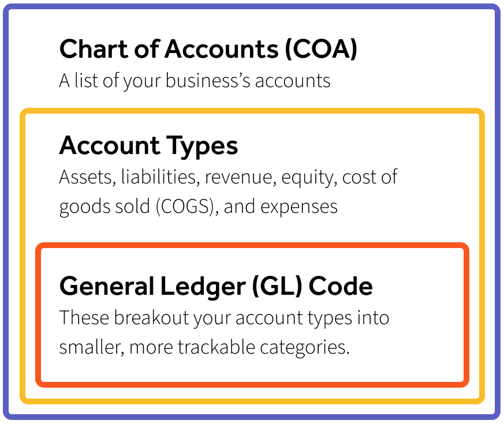
Task: Click the Chart of Accounts (COA) heading
Action: pyautogui.click(x=208, y=50)
